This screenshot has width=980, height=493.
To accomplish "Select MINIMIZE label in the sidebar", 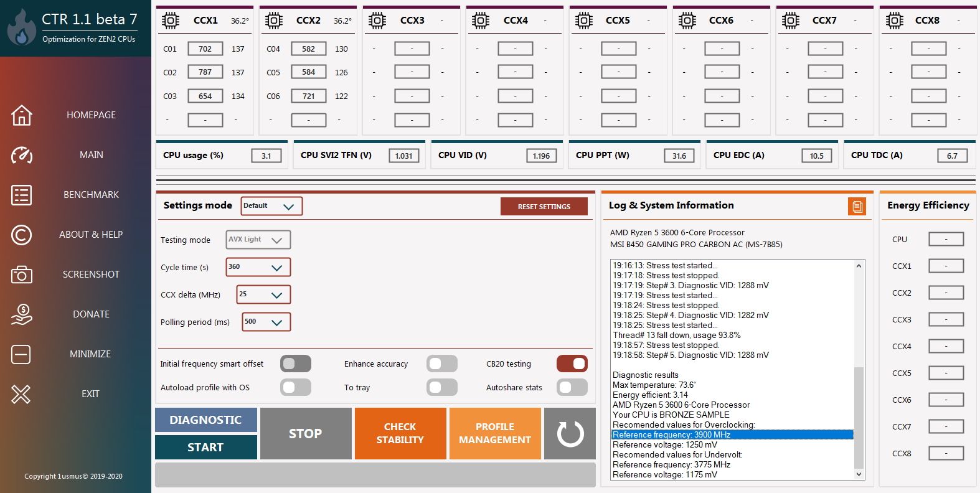I will [x=90, y=354].
